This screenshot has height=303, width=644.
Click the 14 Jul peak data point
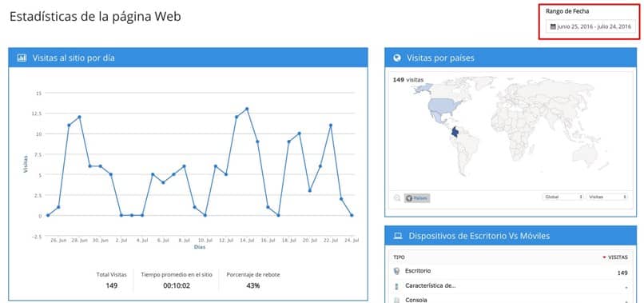(247, 109)
